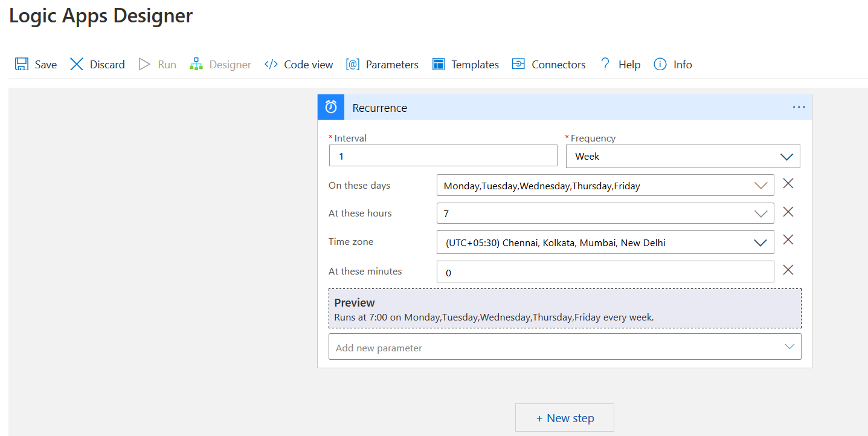Expand the On these days dropdown
Viewport: 868px width, 436px height.
click(x=605, y=186)
